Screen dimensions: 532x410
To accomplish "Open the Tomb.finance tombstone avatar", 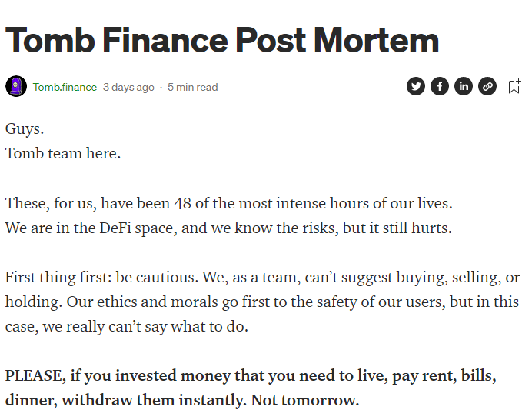I will pyautogui.click(x=16, y=86).
